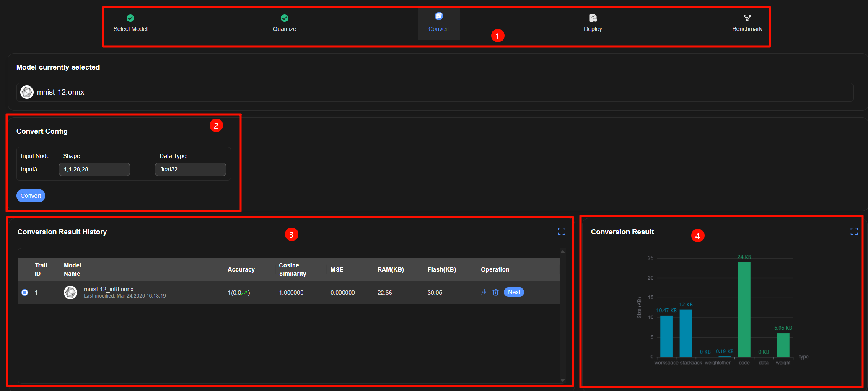Click the mnist-12.onnx model icon
Viewport: 868px width, 391px height.
pyautogui.click(x=27, y=92)
